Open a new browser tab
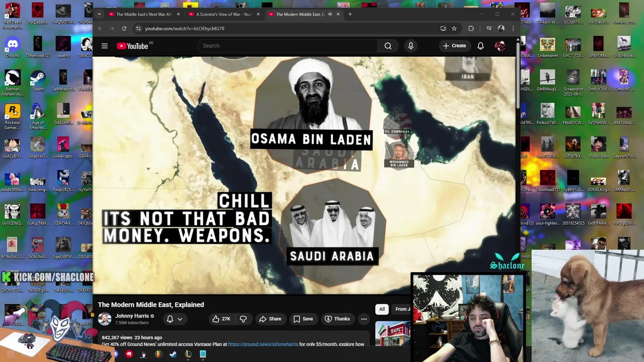Viewport: 644px width, 362px height. click(x=350, y=14)
